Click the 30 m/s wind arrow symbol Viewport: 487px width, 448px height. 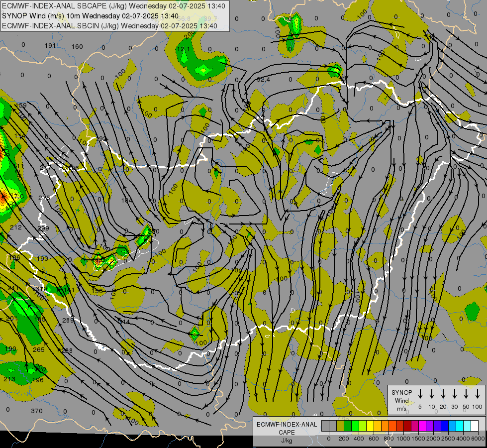click(454, 394)
